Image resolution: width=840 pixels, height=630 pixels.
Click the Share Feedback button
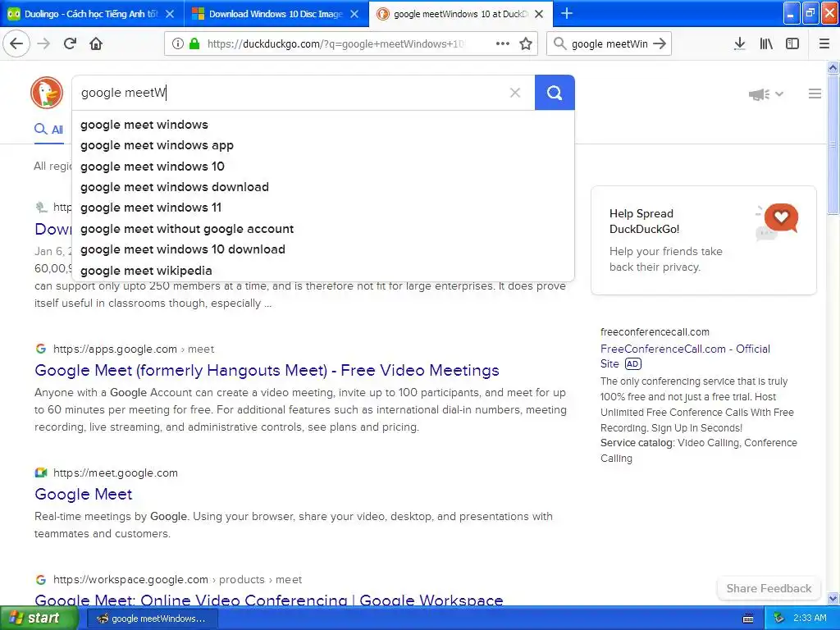769,588
